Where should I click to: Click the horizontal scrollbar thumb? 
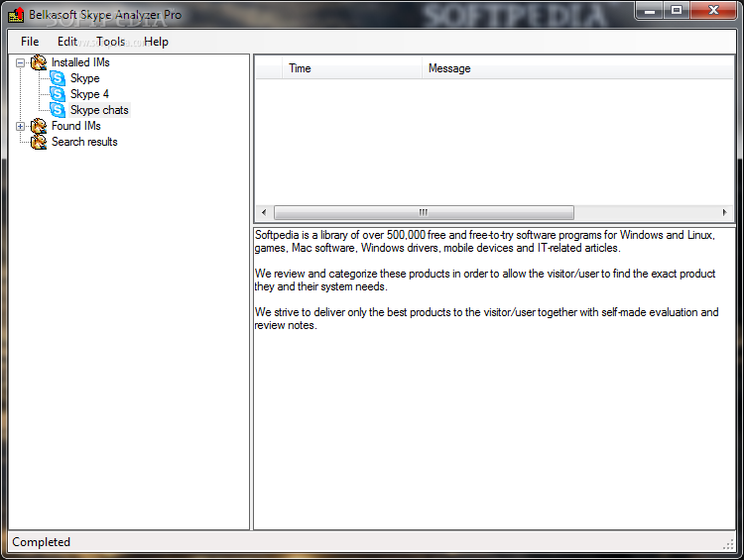(x=424, y=212)
